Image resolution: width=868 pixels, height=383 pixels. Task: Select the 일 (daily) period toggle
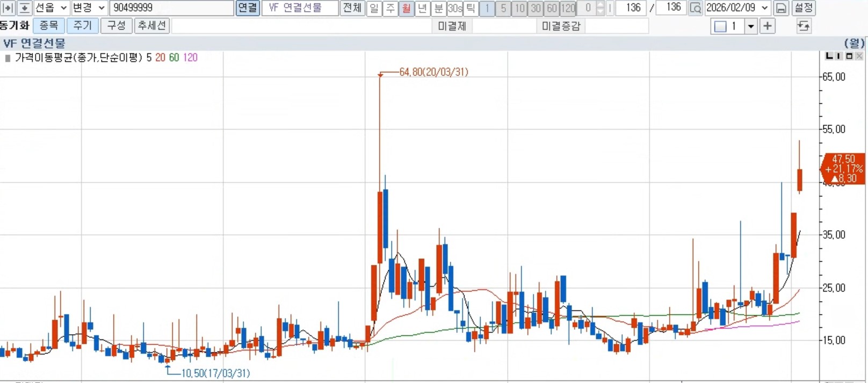click(x=374, y=8)
